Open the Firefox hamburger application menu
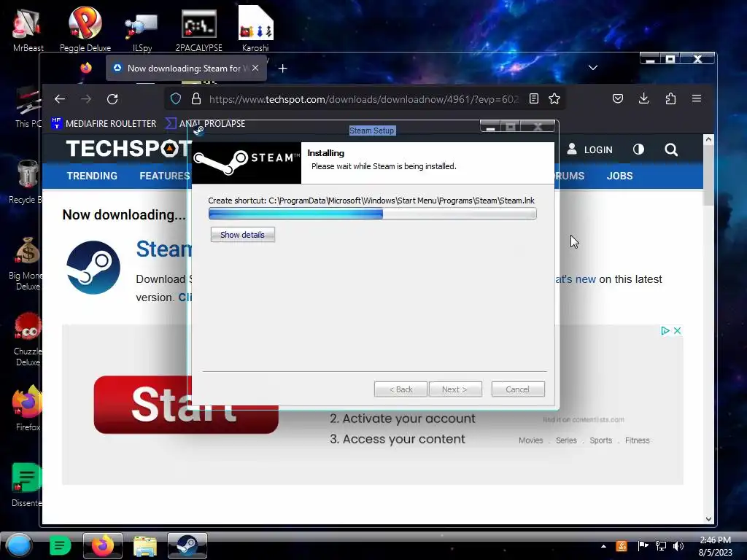Screen dimensions: 747x560 (697, 98)
